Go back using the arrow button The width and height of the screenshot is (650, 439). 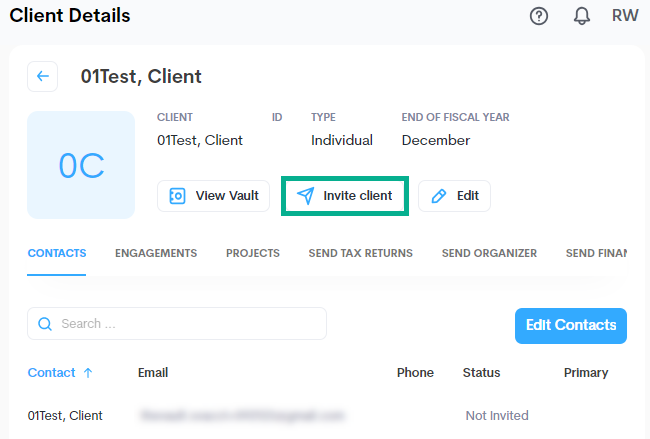pyautogui.click(x=43, y=76)
